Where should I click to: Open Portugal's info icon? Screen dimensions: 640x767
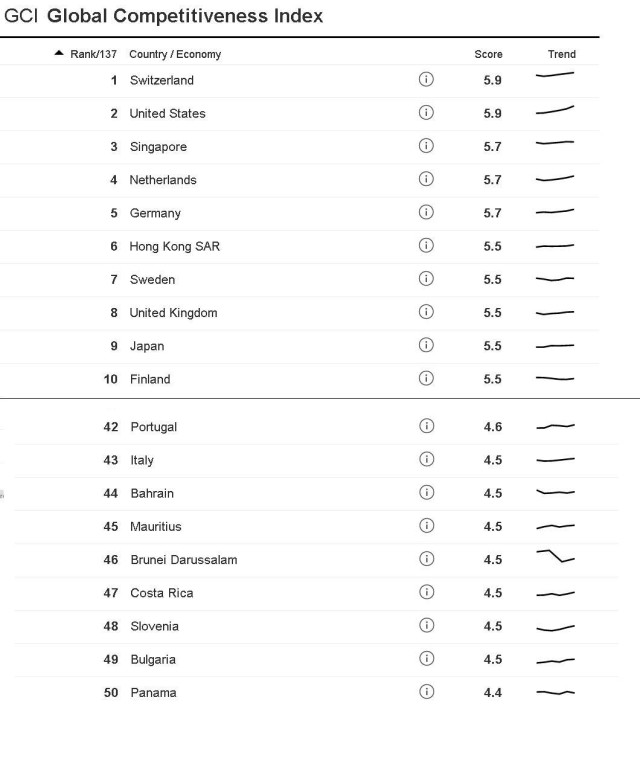pos(427,426)
